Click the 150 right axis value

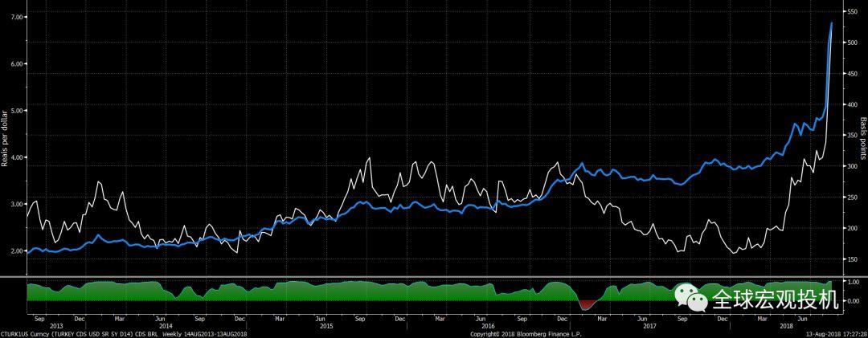(x=851, y=259)
